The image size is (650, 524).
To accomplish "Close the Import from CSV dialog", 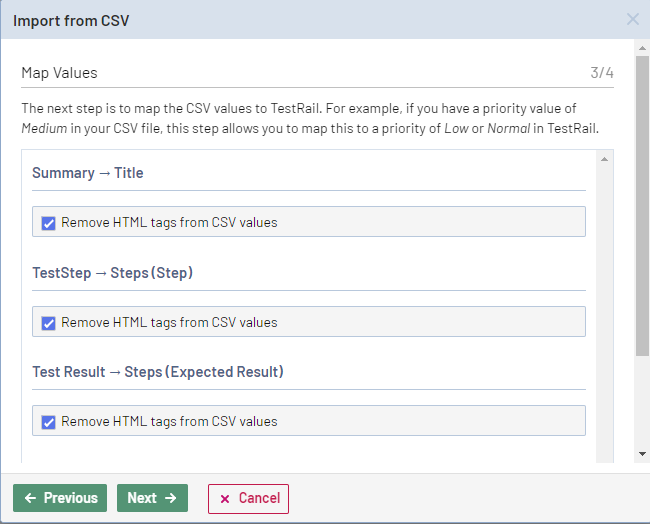I will [x=632, y=19].
